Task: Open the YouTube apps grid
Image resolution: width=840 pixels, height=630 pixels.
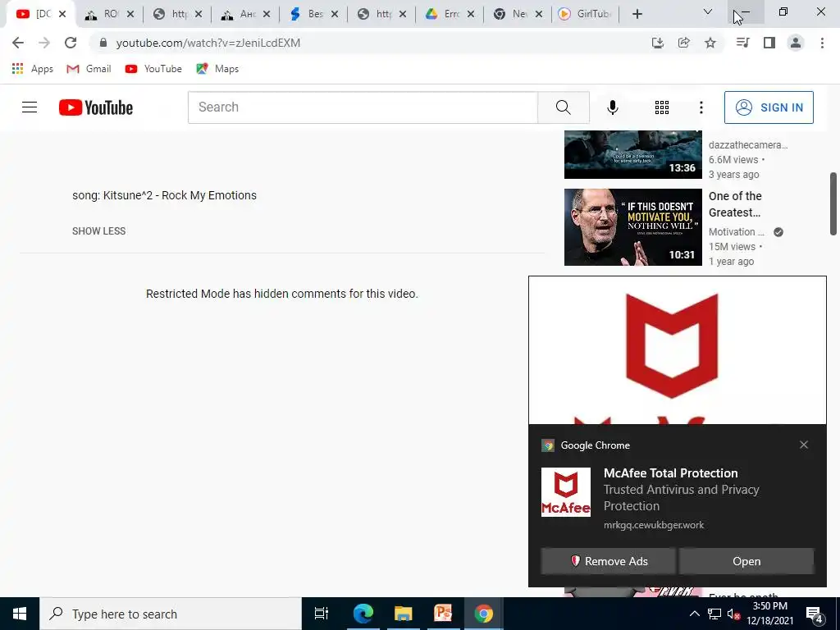Action: [x=662, y=107]
